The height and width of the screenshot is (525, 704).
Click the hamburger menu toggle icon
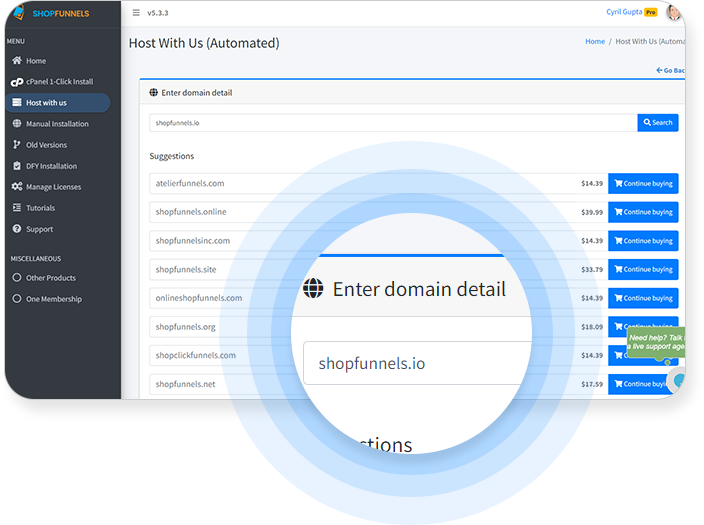pos(136,13)
